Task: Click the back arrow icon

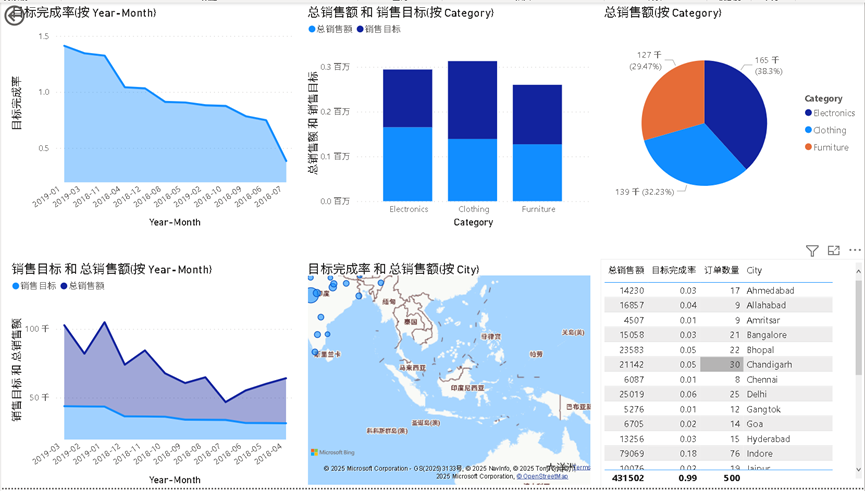Action: tap(12, 17)
